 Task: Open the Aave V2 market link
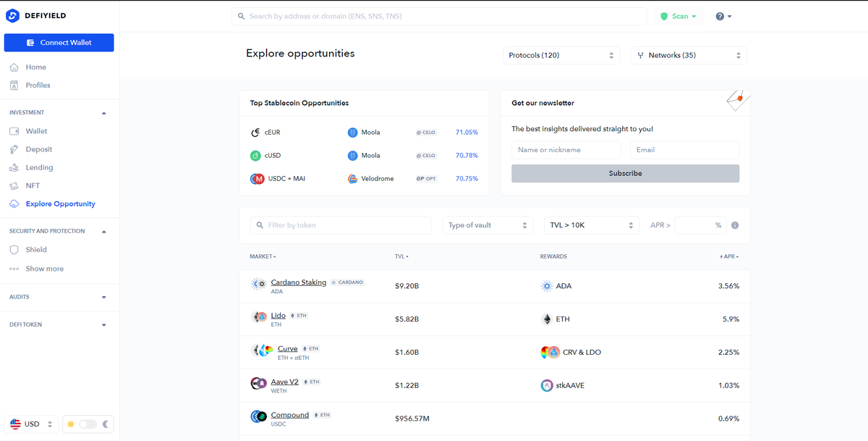[285, 382]
